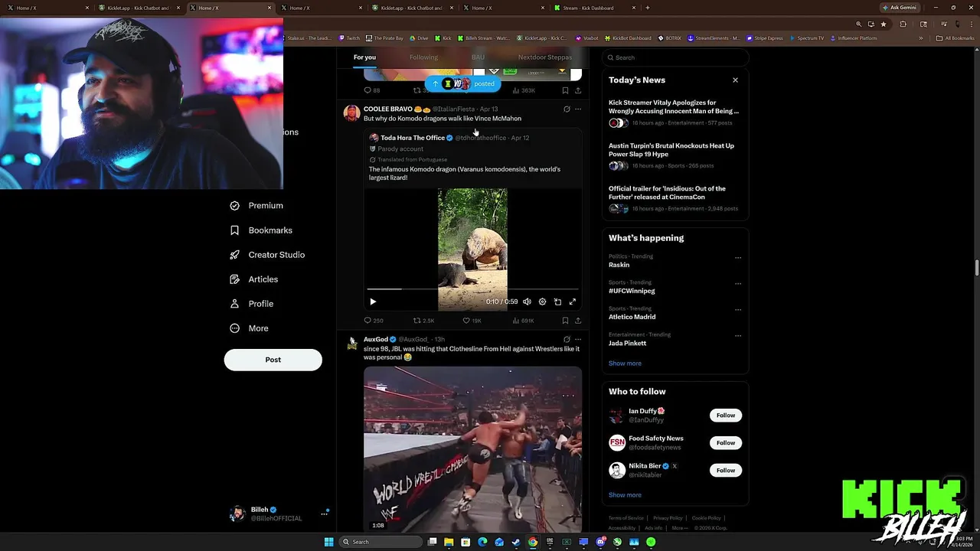The height and width of the screenshot is (551, 980).
Task: Click the X search field
Action: pyautogui.click(x=675, y=57)
